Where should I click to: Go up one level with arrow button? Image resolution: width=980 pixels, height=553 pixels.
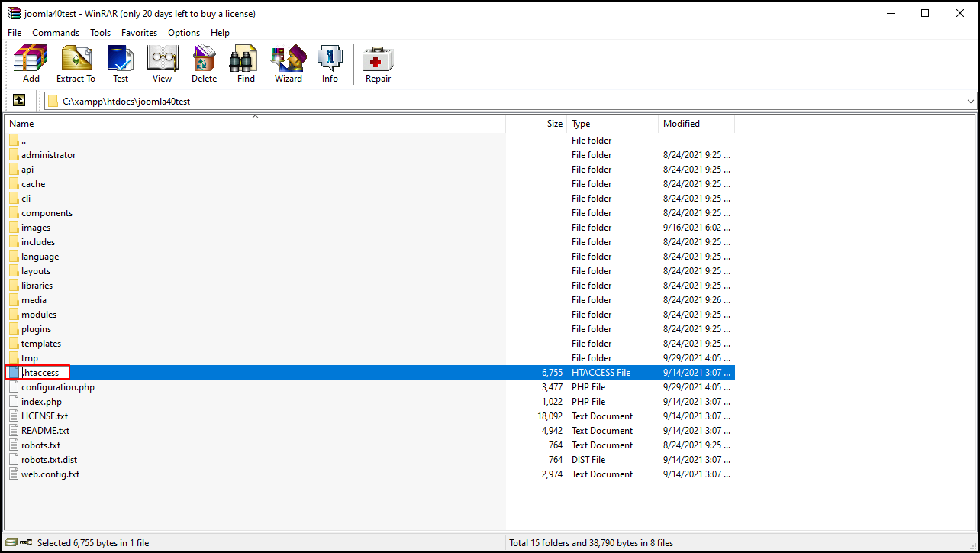tap(19, 101)
